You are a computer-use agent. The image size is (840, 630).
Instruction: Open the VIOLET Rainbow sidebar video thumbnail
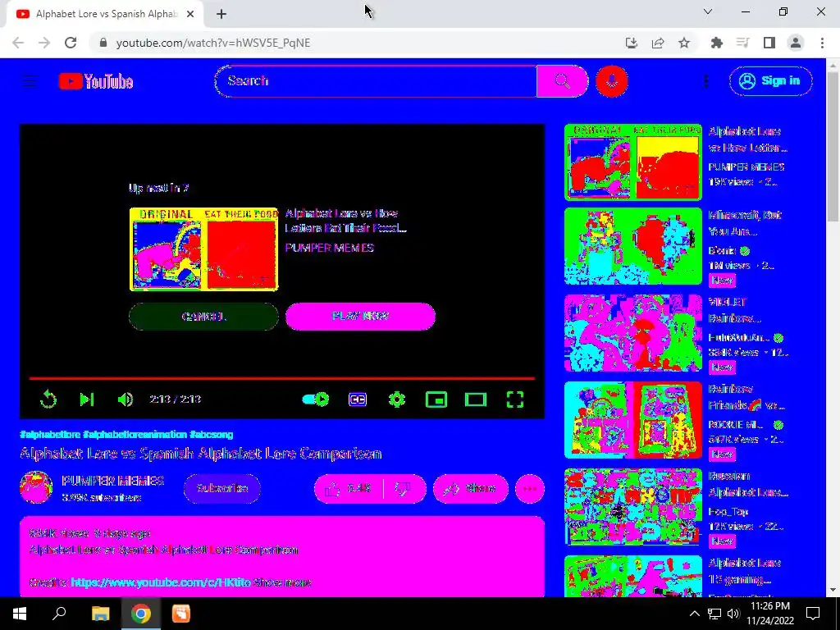coord(632,333)
